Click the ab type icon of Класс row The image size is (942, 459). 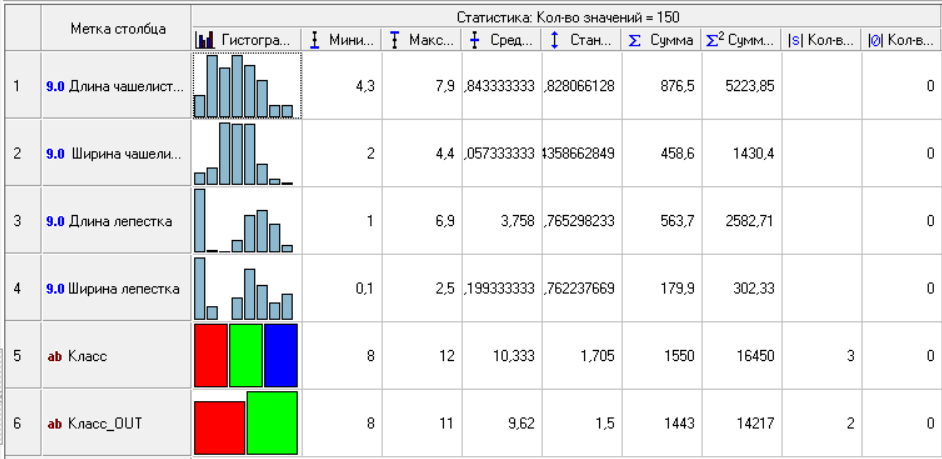tap(54, 356)
